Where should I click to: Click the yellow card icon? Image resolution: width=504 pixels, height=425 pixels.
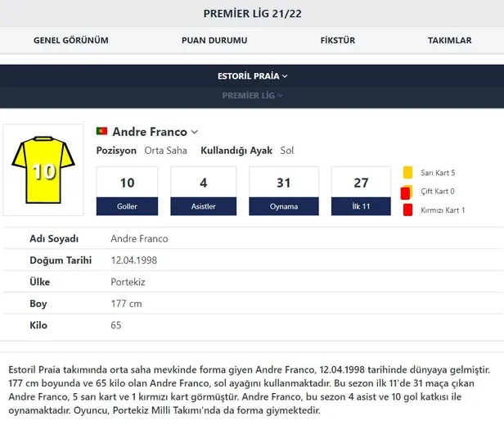tap(407, 173)
